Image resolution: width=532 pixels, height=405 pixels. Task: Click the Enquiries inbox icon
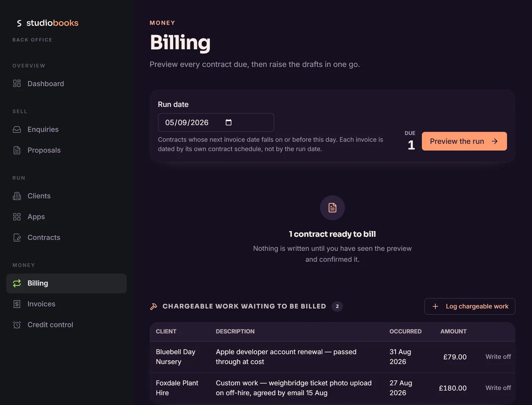pyautogui.click(x=17, y=130)
